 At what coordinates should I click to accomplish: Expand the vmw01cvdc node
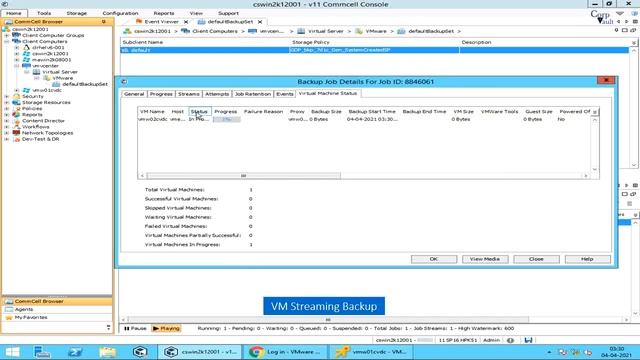pyautogui.click(x=17, y=90)
